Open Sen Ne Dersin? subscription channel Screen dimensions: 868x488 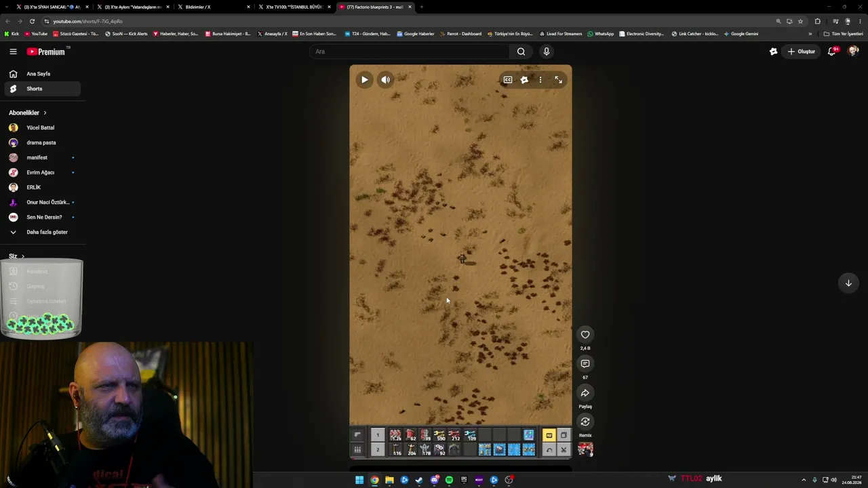42,217
